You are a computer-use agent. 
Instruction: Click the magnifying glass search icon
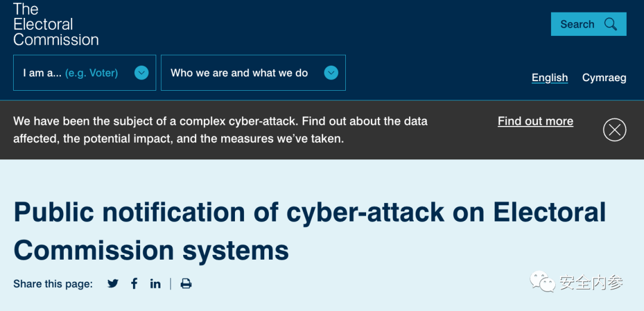click(x=611, y=24)
